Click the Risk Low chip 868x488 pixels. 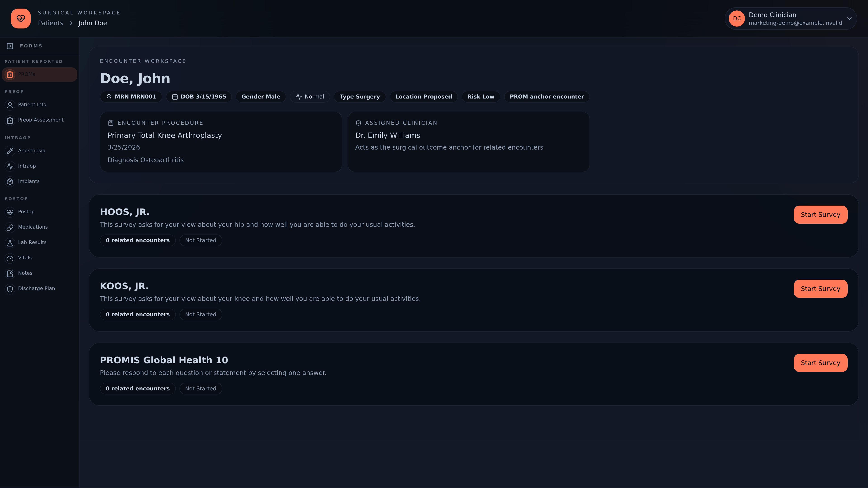[x=481, y=97]
